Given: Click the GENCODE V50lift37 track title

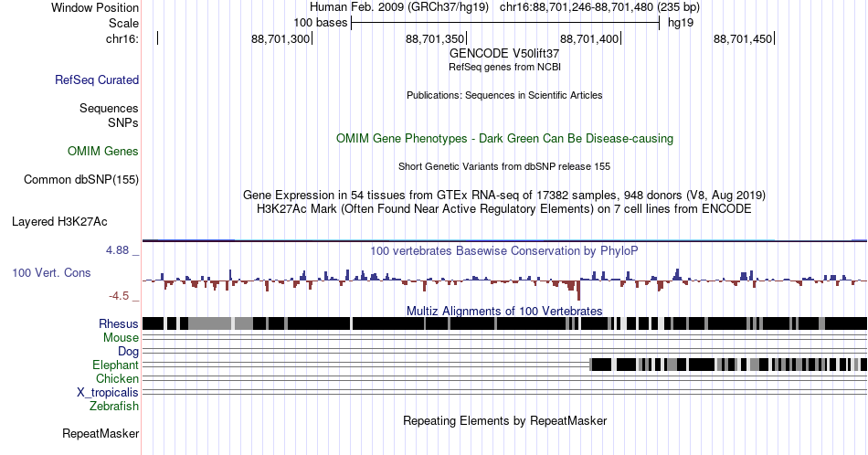Looking at the screenshot, I should point(504,53).
